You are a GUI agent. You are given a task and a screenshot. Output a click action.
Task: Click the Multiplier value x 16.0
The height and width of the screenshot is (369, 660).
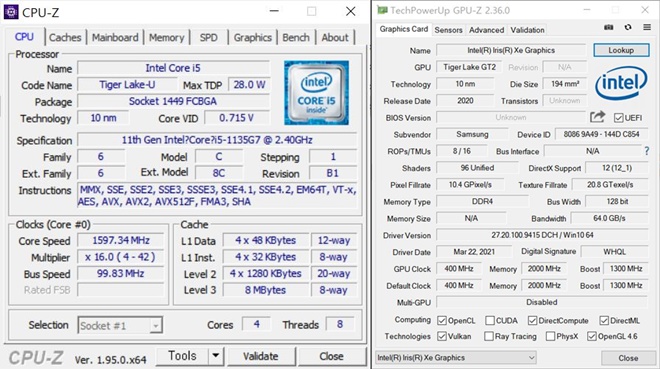click(121, 257)
